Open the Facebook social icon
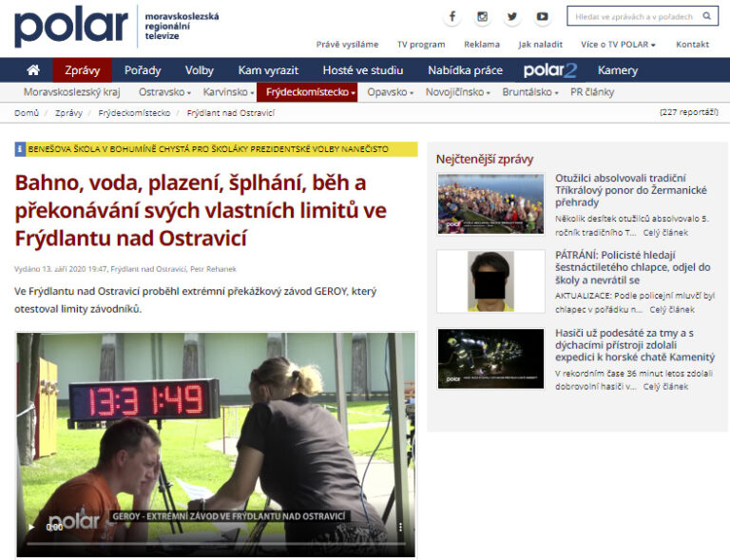The width and height of the screenshot is (730, 560). coord(452,17)
